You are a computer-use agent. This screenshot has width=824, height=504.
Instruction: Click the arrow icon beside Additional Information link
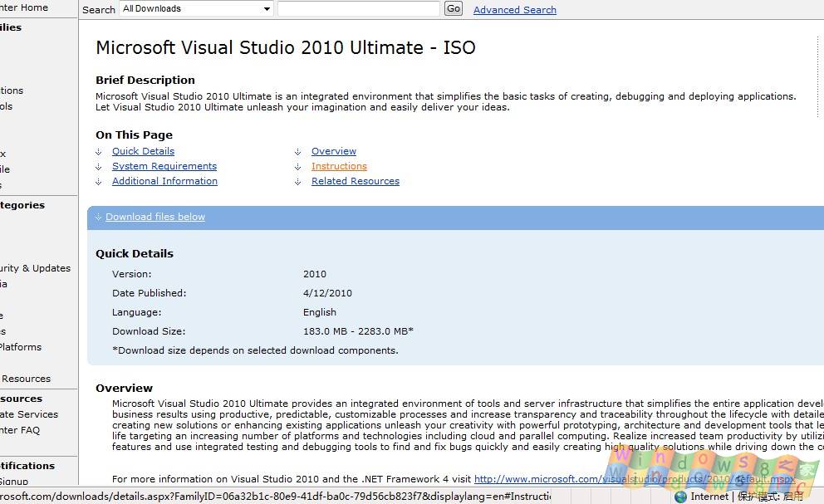(98, 182)
